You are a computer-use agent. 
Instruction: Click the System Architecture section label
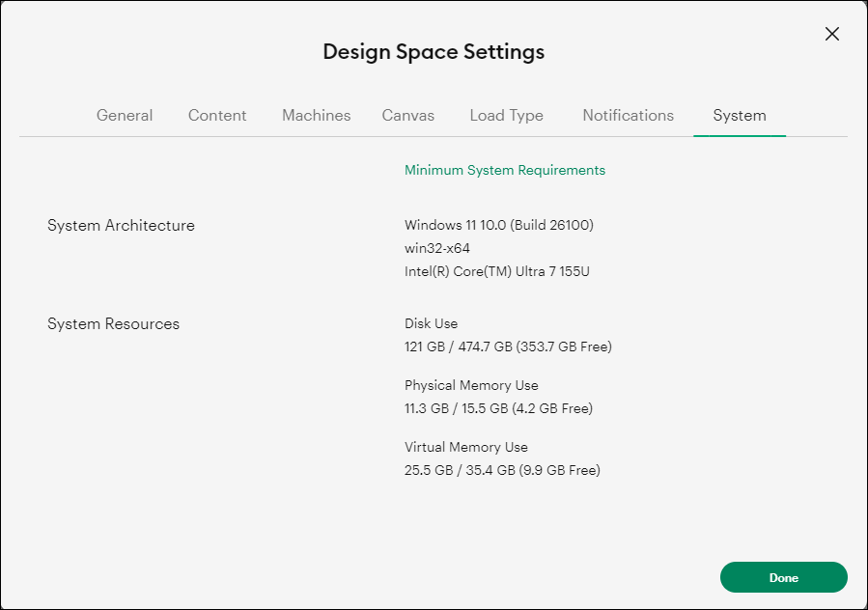click(121, 225)
